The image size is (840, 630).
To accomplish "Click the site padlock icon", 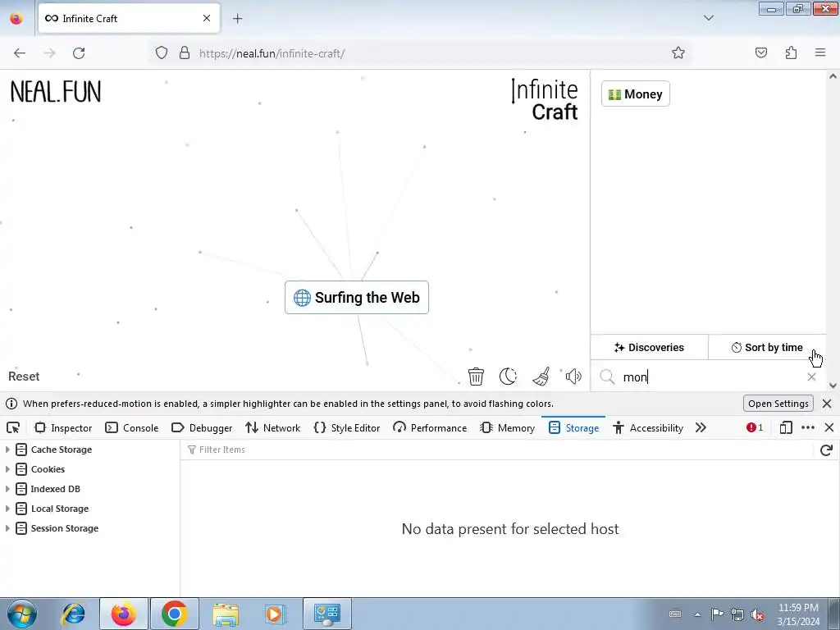I will pos(185,53).
